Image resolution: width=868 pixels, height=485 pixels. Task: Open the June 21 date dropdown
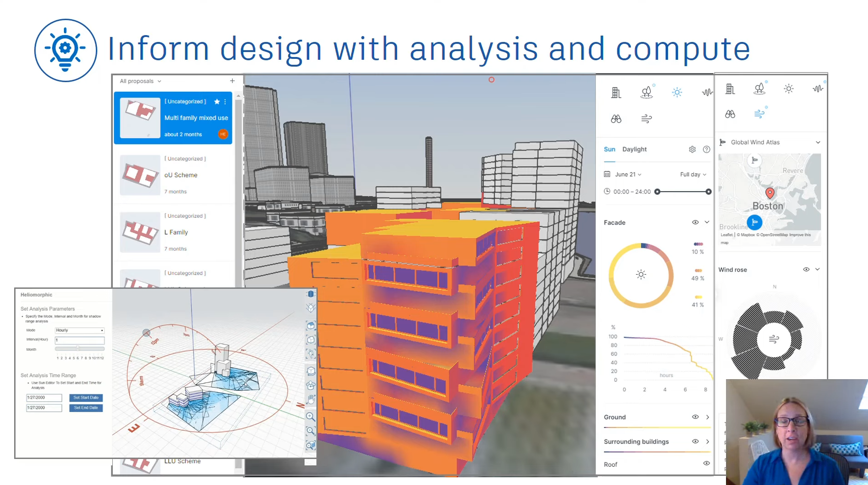[x=628, y=174]
